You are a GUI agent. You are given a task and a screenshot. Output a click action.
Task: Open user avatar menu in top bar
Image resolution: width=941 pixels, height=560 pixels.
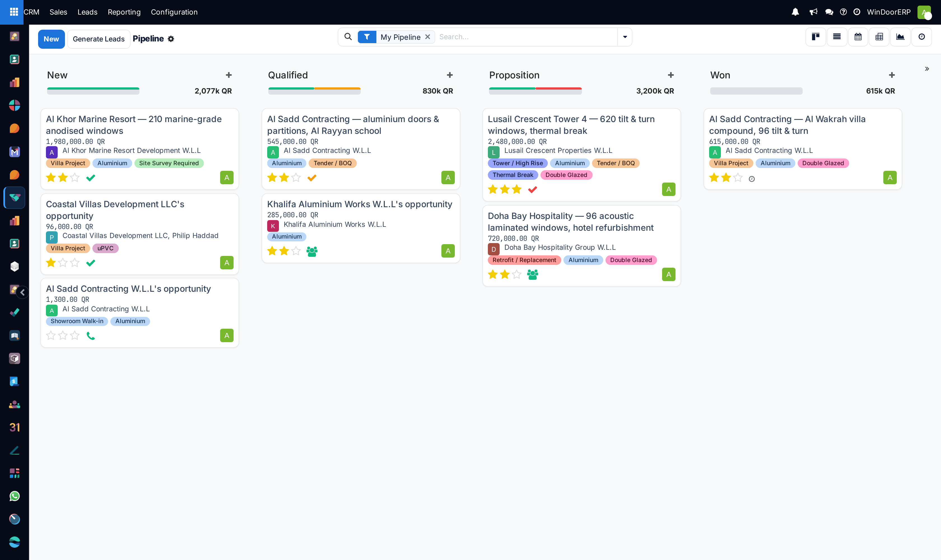(924, 12)
